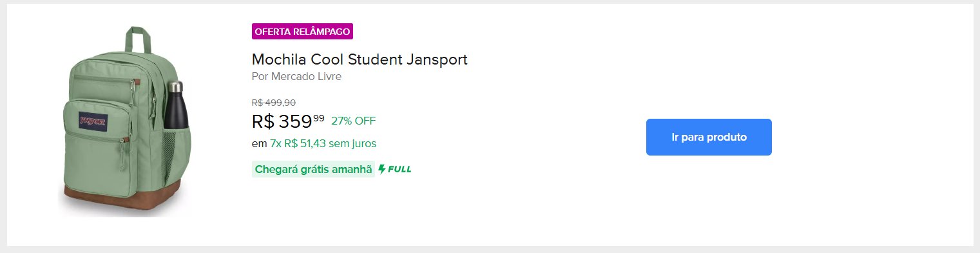This screenshot has width=980, height=253.
Task: Open the green backpack product image
Action: 126,120
